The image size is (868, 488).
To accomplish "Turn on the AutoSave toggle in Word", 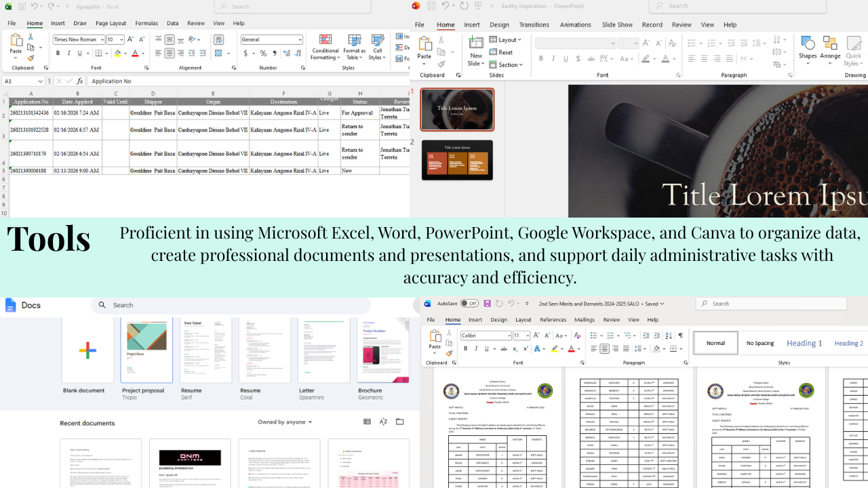I will (469, 304).
